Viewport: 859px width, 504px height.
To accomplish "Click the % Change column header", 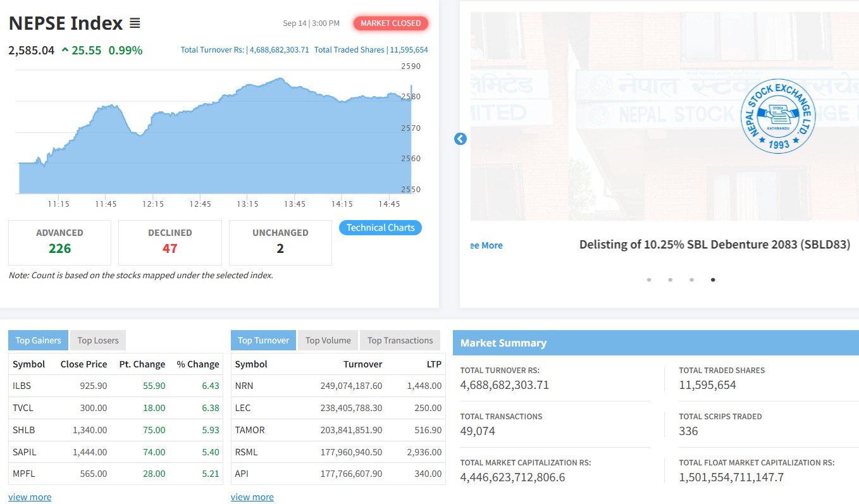I will point(198,364).
